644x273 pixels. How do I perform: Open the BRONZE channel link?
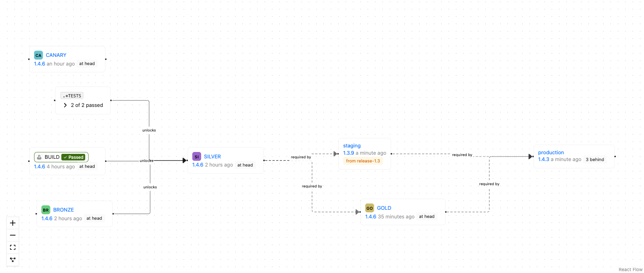click(63, 210)
